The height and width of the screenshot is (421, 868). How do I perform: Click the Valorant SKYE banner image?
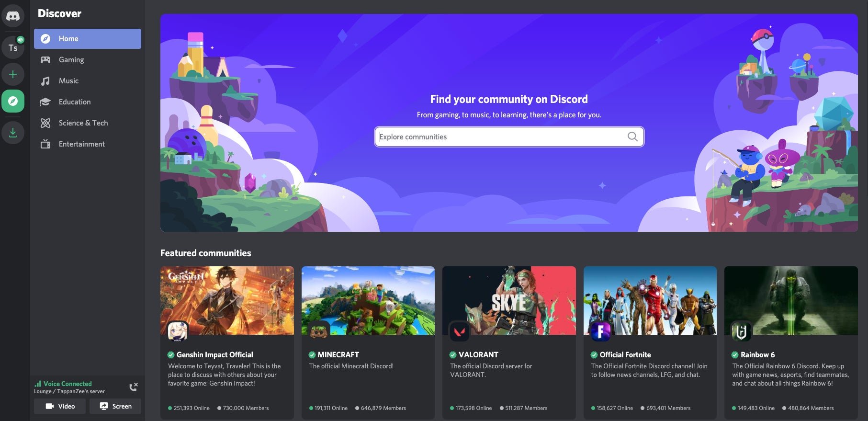click(509, 300)
